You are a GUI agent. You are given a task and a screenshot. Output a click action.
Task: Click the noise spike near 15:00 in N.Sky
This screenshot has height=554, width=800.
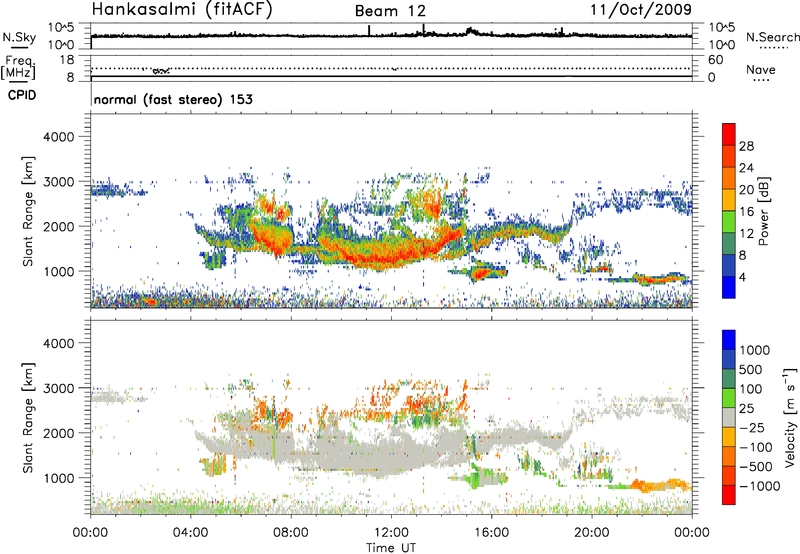point(470,31)
